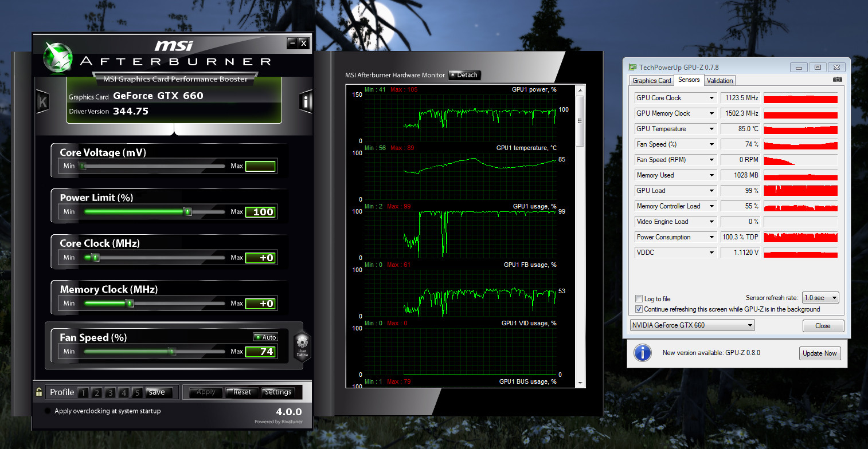Click the Core Clock slider handle
Screen dimensions: 868x449
(x=96, y=258)
